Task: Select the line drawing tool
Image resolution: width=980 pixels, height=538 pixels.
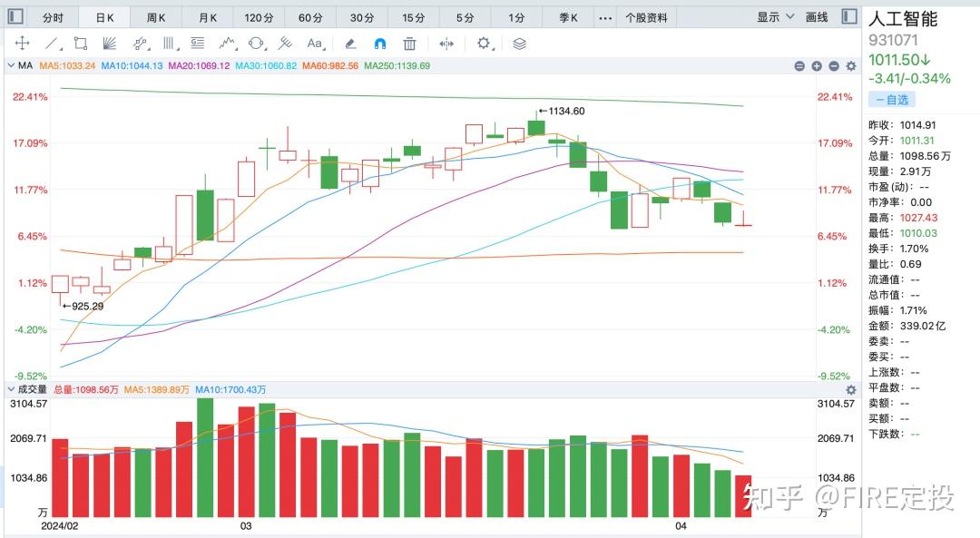Action: click(52, 44)
